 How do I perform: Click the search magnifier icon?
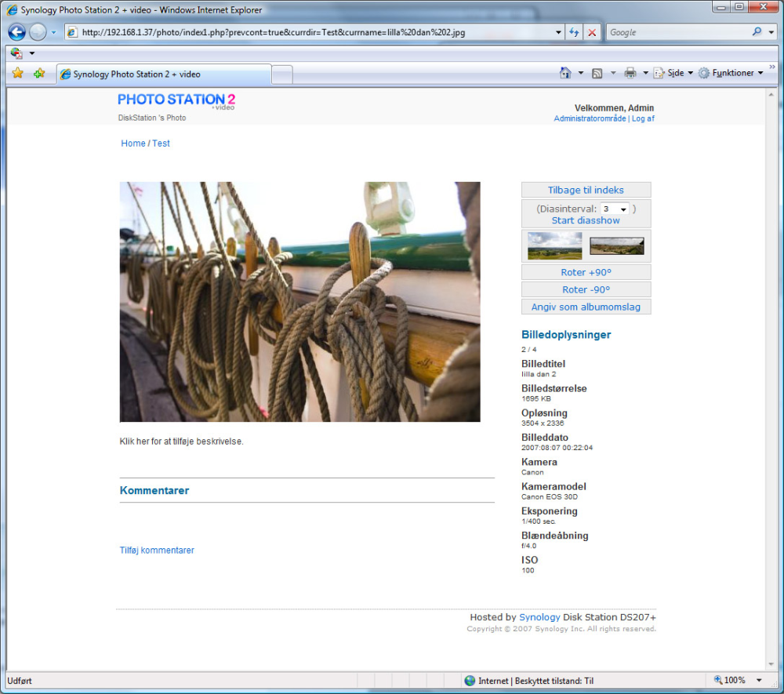pos(757,32)
